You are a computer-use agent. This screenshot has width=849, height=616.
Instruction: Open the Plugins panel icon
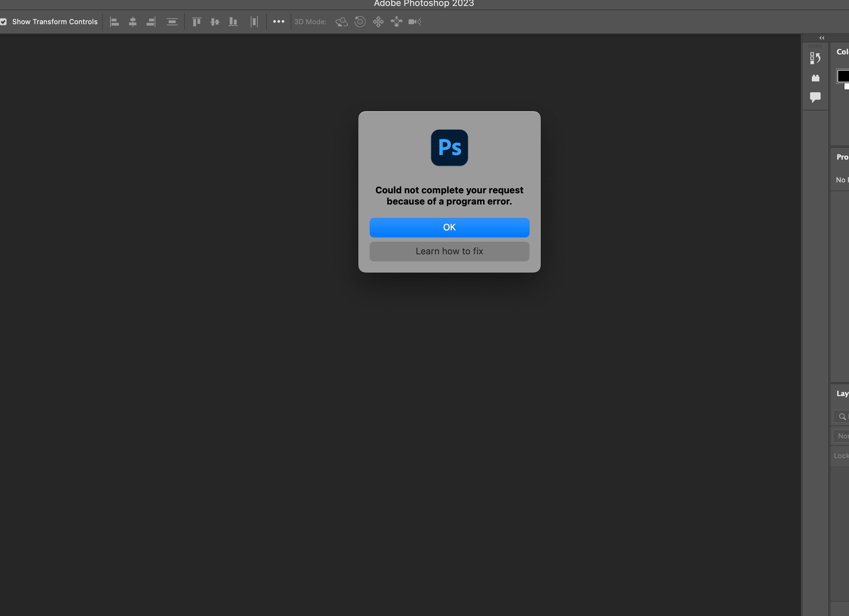tap(815, 78)
